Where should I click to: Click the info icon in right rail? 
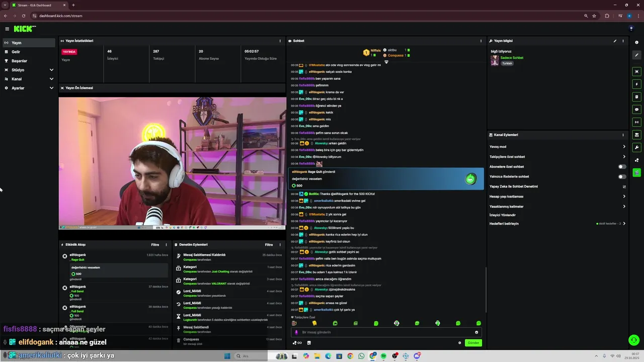coord(636,42)
